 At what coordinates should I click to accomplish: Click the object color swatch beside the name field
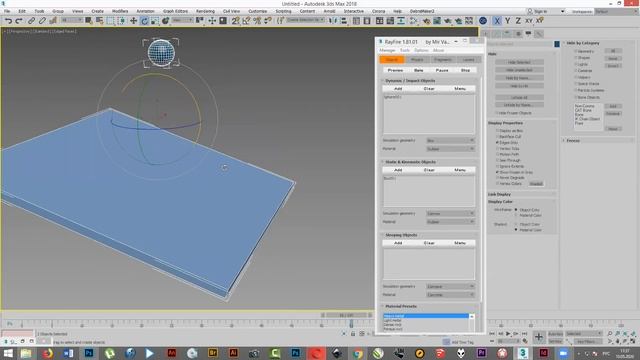point(557,44)
